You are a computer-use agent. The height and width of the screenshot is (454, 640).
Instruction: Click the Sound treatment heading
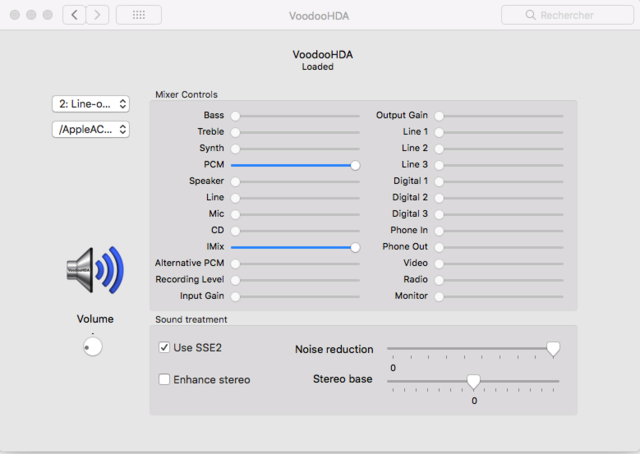[191, 319]
